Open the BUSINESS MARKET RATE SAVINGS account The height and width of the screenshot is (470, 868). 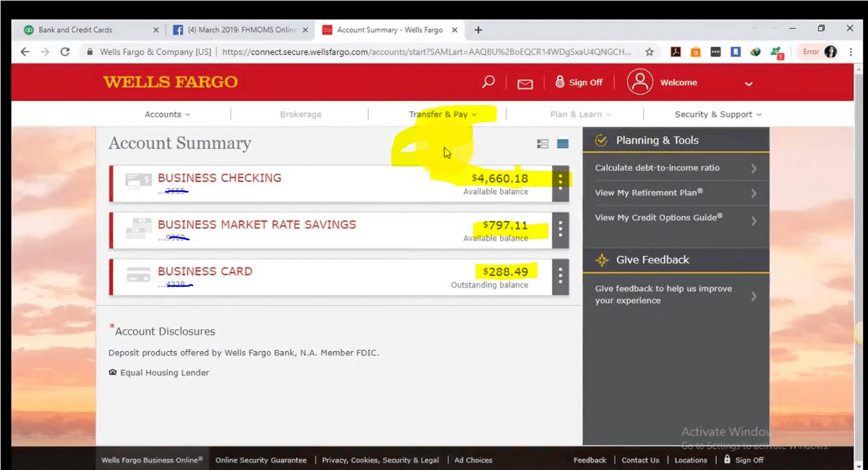[257, 225]
